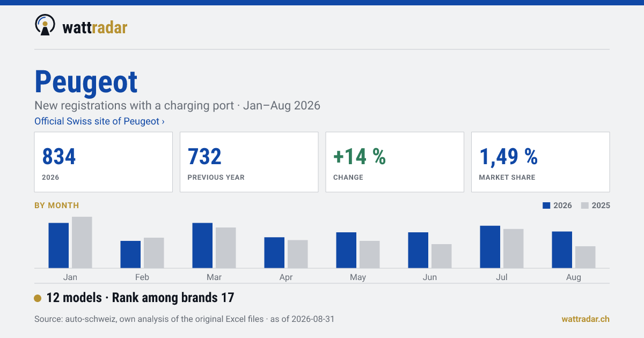Click the blue 2026 bar for Aug

click(x=562, y=249)
